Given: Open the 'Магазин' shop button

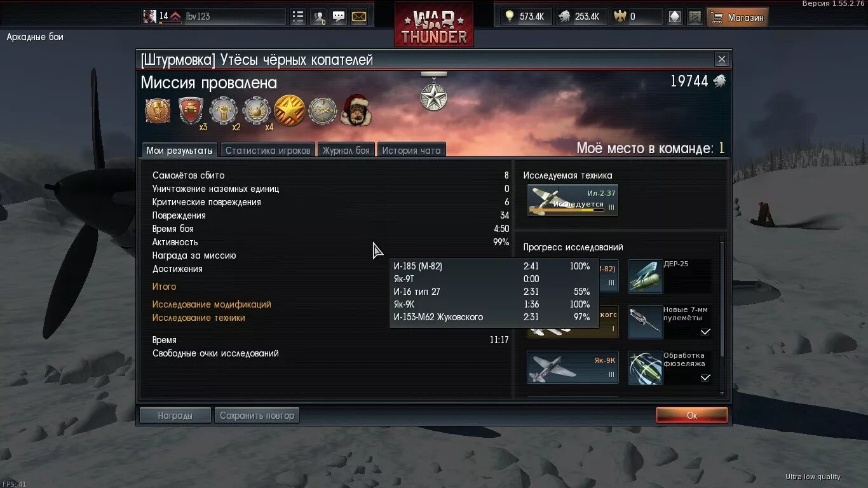Looking at the screenshot, I should click(738, 17).
